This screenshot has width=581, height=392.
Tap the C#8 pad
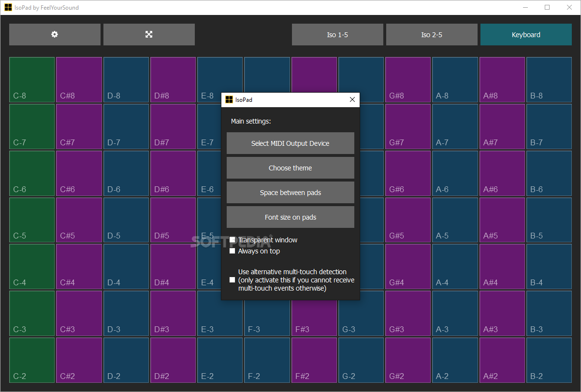coord(79,80)
